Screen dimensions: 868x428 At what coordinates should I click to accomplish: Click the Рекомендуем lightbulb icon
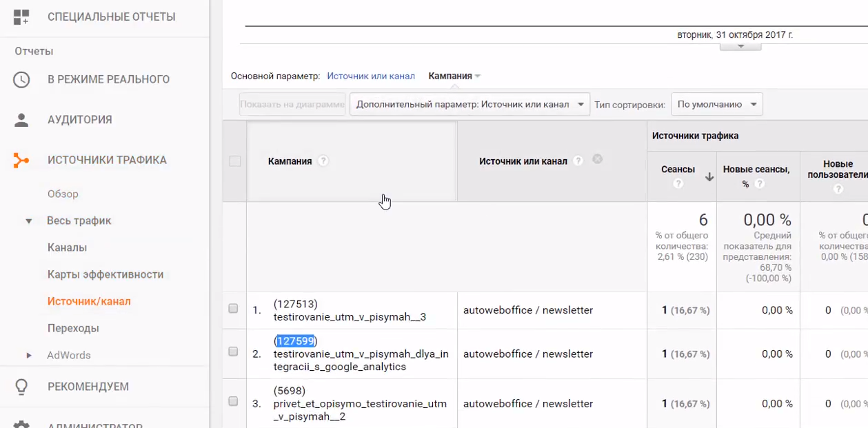(21, 387)
